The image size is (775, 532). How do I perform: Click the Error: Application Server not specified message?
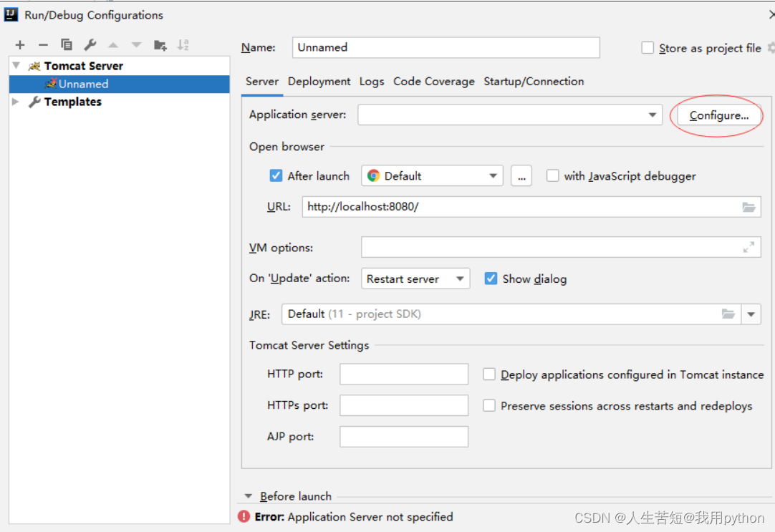pos(353,517)
